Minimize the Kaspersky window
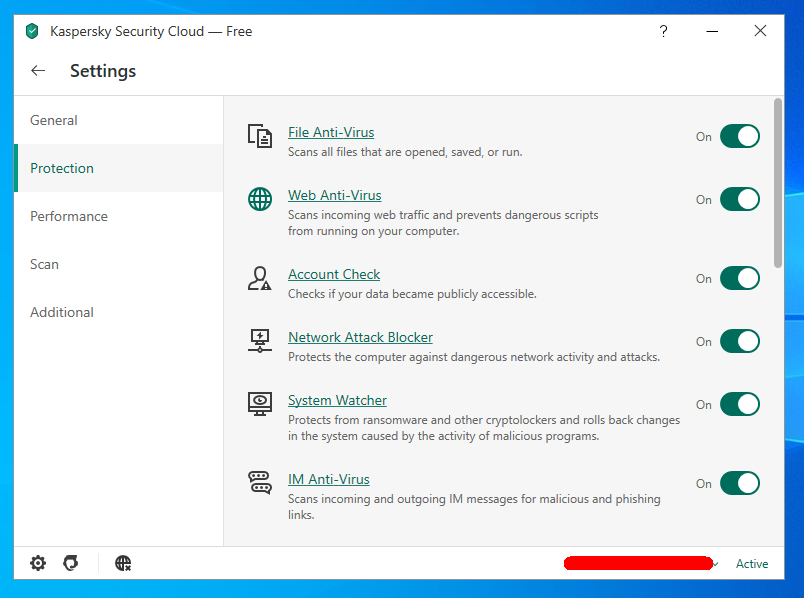This screenshot has width=804, height=598. pos(712,31)
